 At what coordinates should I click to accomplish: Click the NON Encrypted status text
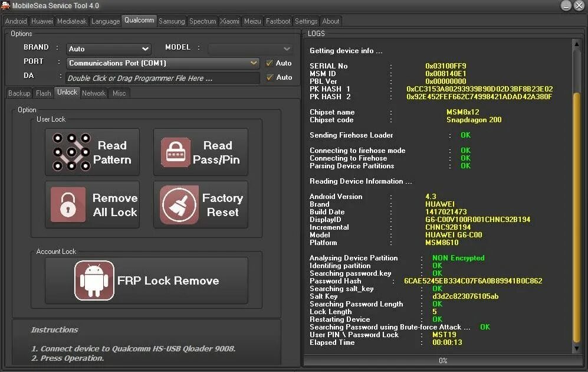pyautogui.click(x=458, y=258)
